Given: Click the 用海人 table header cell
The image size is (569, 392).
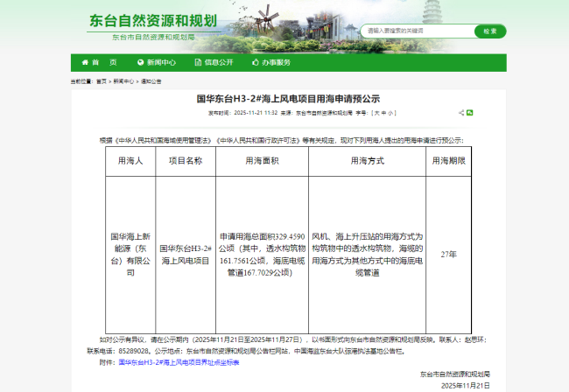Looking at the screenshot, I should point(130,161).
